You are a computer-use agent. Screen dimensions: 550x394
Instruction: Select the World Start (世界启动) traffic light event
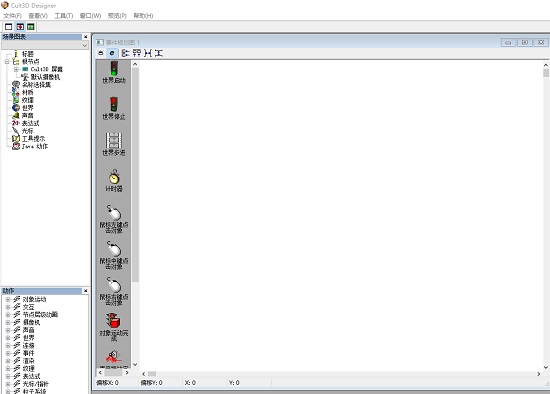tap(114, 72)
